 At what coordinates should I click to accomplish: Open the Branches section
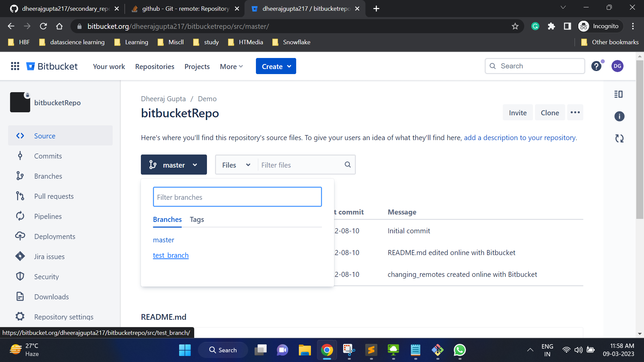(x=48, y=176)
